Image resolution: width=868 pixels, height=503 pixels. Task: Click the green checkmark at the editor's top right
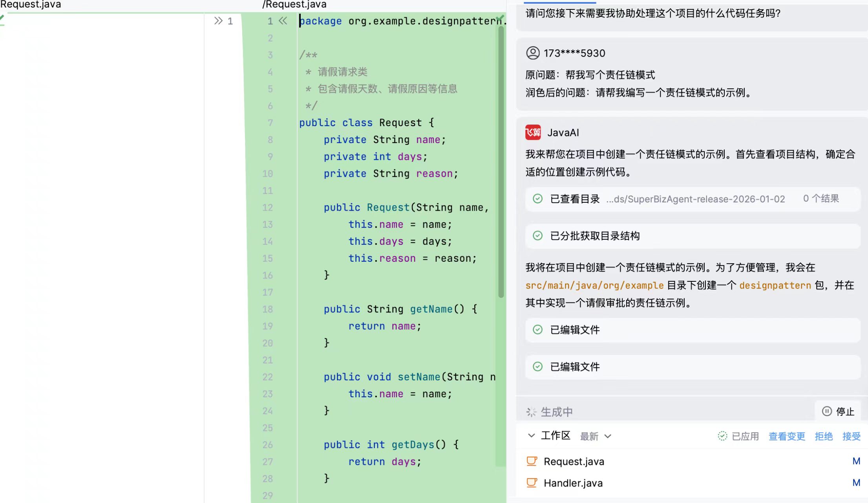click(500, 18)
